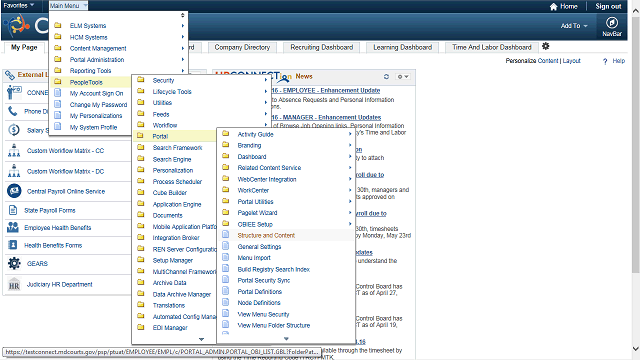The width and height of the screenshot is (640, 360).
Task: Expand the OBIEE Setup submenu arrow
Action: 350,224
